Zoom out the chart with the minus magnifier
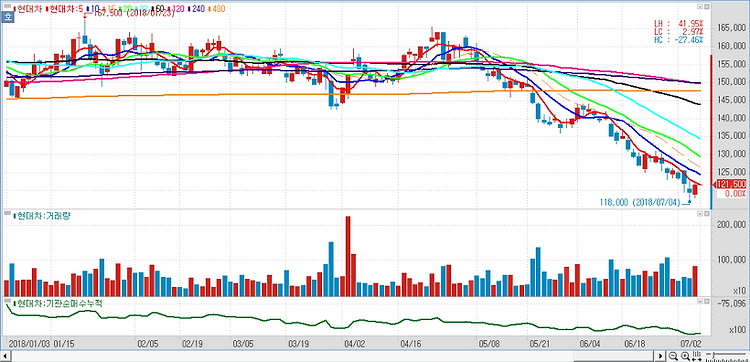Viewport: 750px width, 362px height. pyautogui.click(x=673, y=356)
